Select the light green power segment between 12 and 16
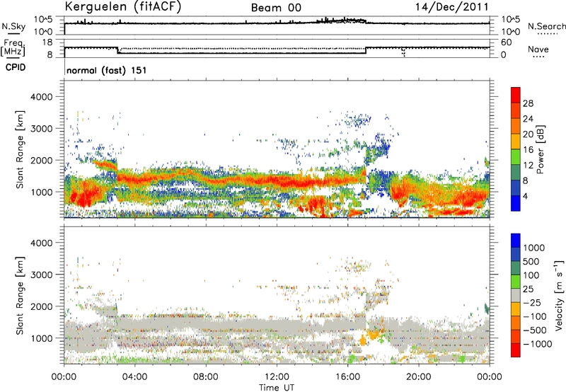The height and width of the screenshot is (392, 566). coord(516,156)
